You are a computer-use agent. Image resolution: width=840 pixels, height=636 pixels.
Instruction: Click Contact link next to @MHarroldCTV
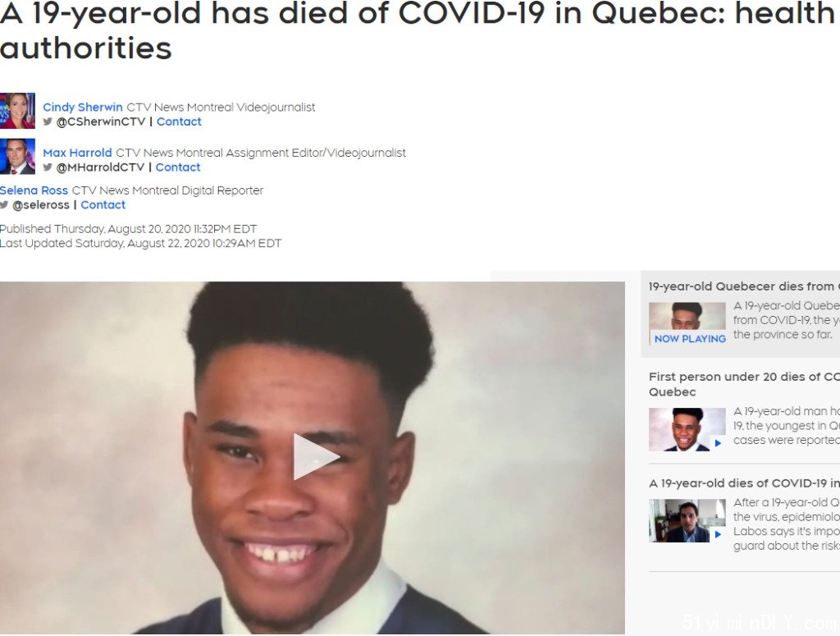pyautogui.click(x=178, y=167)
